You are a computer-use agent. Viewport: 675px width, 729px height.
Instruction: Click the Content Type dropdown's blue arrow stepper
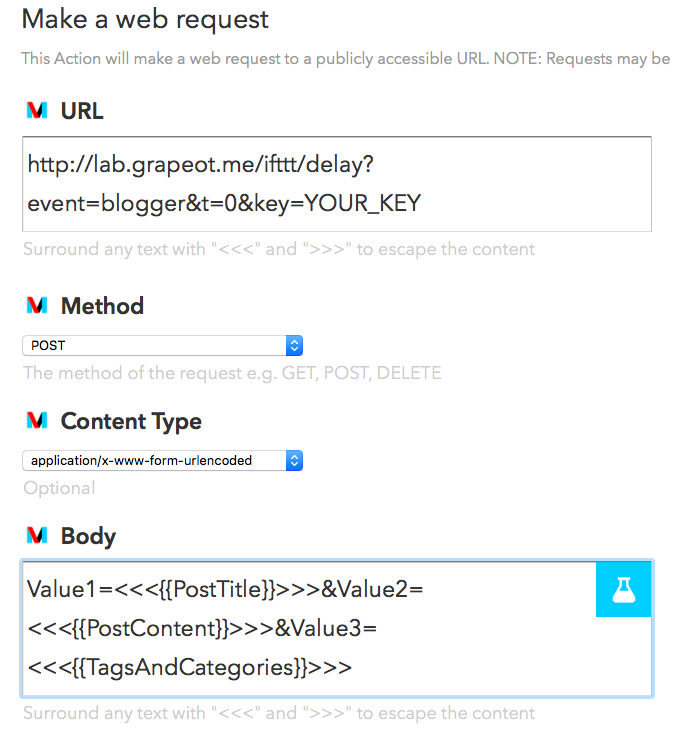point(294,460)
